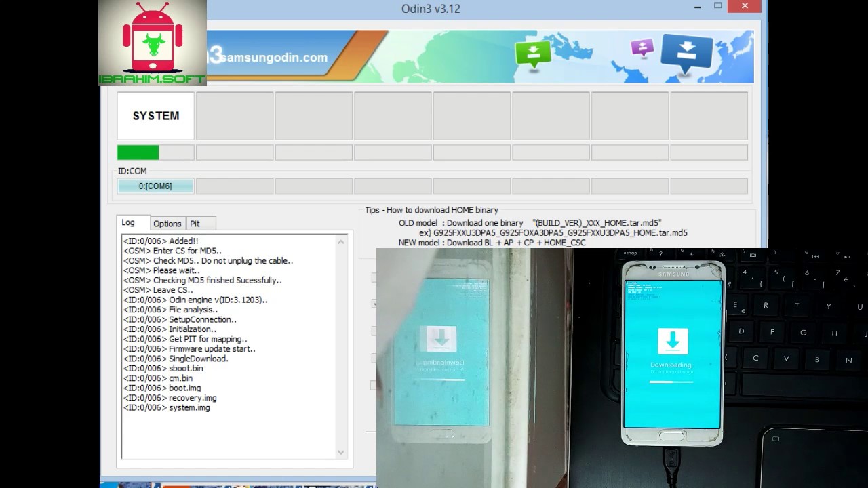Click the purple transfer icon in the banner
Screen dimensions: 868x488
[x=642, y=47]
